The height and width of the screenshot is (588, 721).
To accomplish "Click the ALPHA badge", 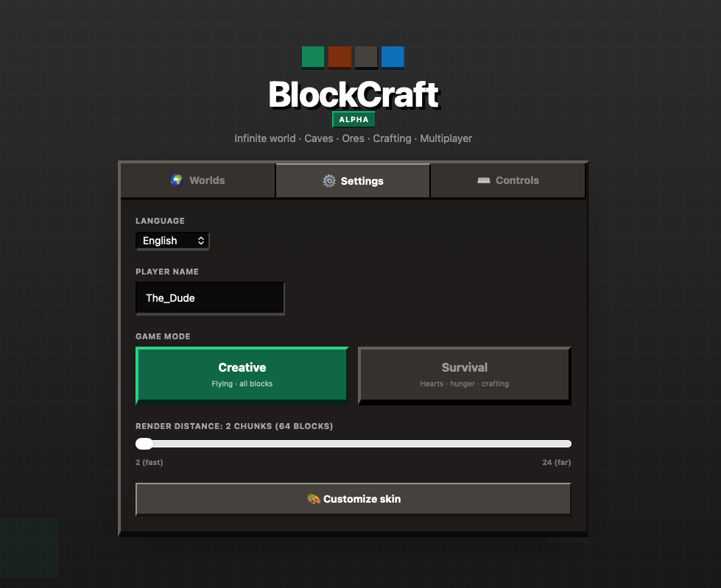I will pos(354,119).
